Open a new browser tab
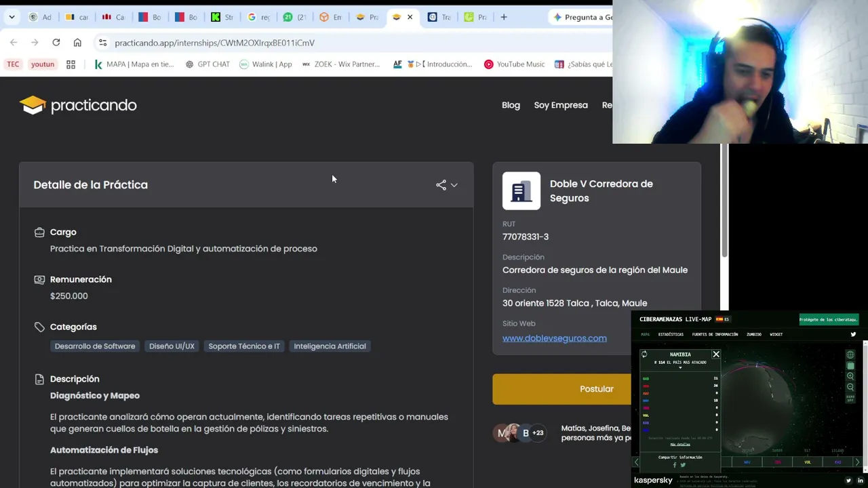This screenshot has height=488, width=868. pos(503,17)
